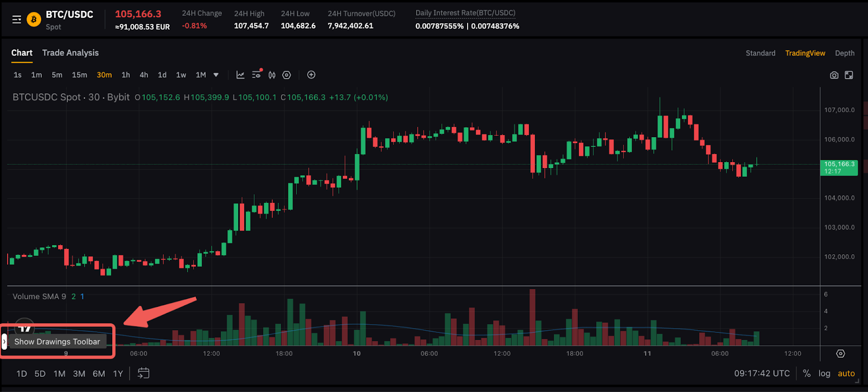Click the candlestick chart type icon

coord(272,75)
